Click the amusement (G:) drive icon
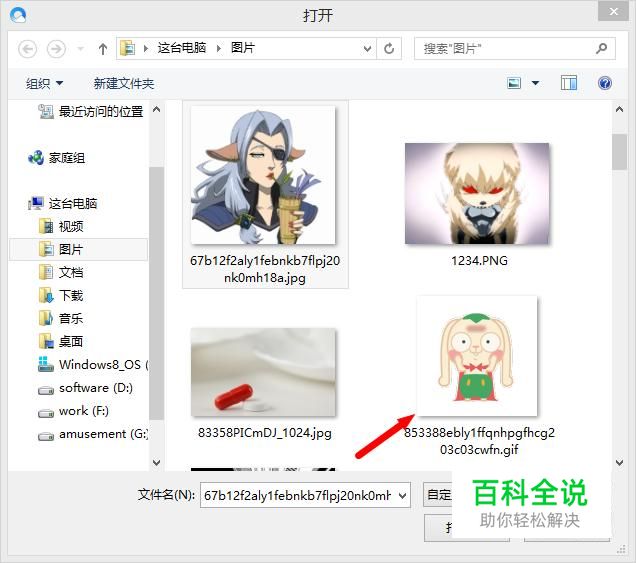This screenshot has height=563, width=636. tap(46, 436)
